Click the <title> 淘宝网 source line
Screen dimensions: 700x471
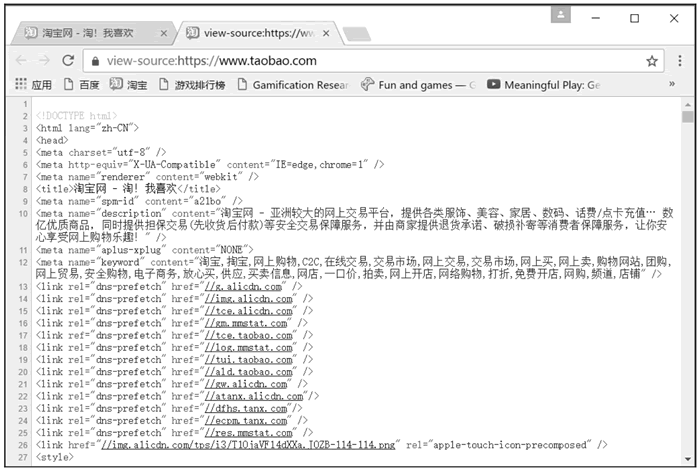128,189
